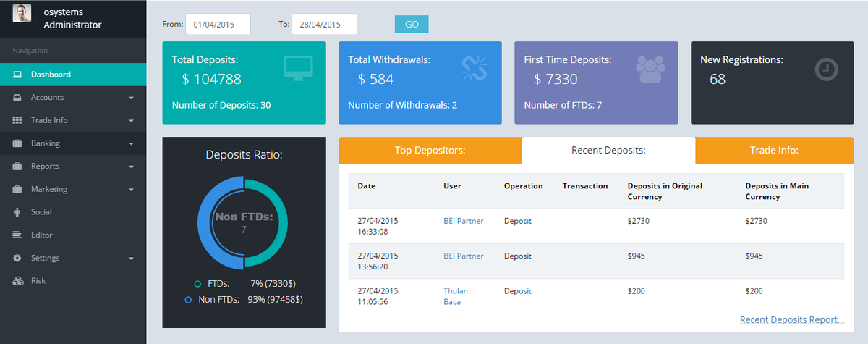Click the To date field
Screen dimensions: 868x344
click(x=324, y=24)
